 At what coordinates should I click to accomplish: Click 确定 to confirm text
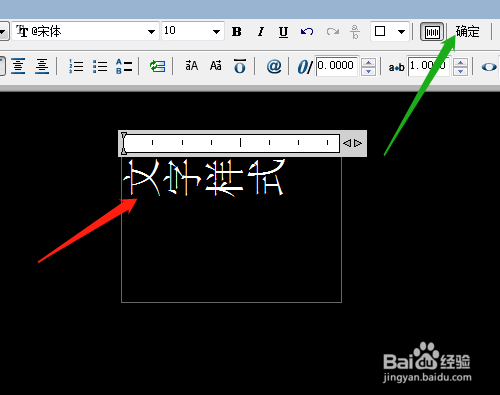coord(467,32)
